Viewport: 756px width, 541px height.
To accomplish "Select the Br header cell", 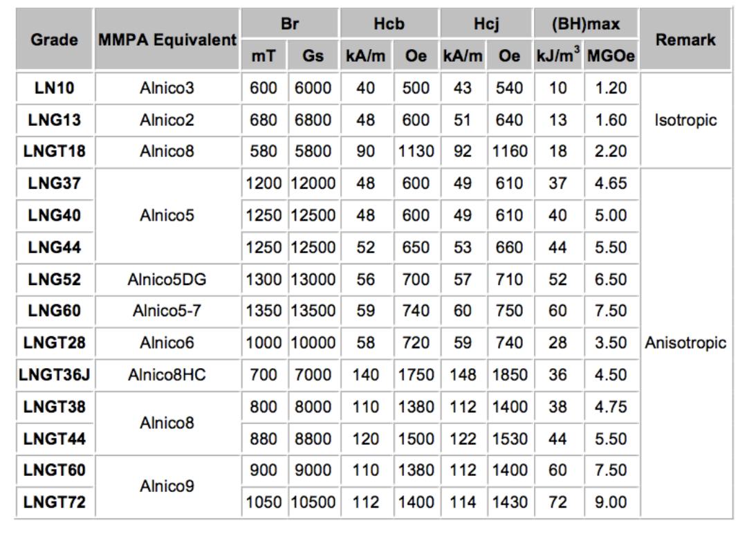I will click(x=290, y=24).
